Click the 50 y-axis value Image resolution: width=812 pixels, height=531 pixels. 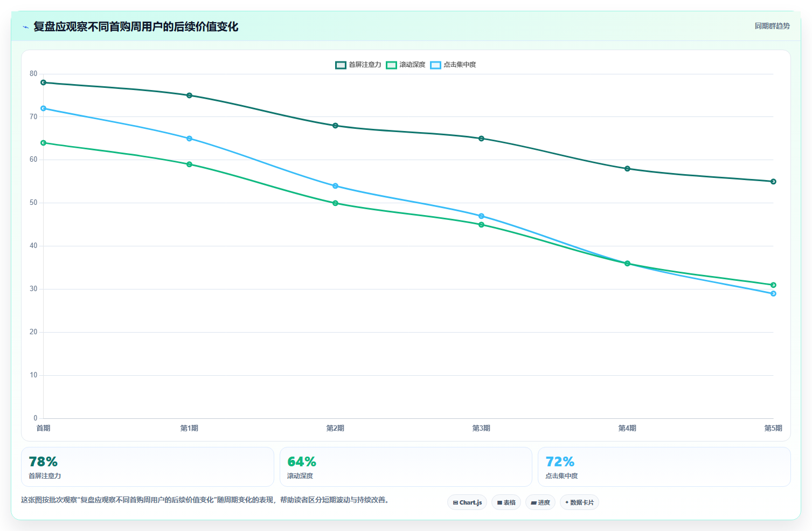(x=33, y=203)
